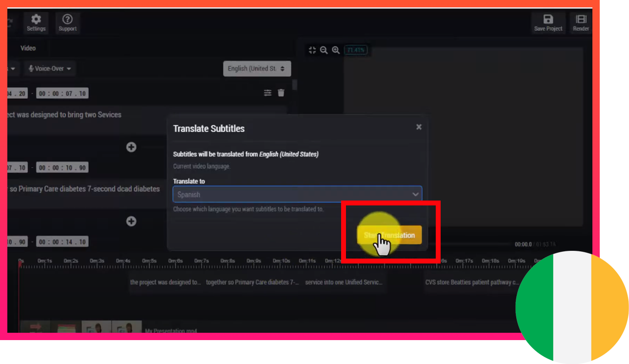Click the 'Translate Subtitles' dialog title
The height and width of the screenshot is (364, 629).
click(x=209, y=129)
